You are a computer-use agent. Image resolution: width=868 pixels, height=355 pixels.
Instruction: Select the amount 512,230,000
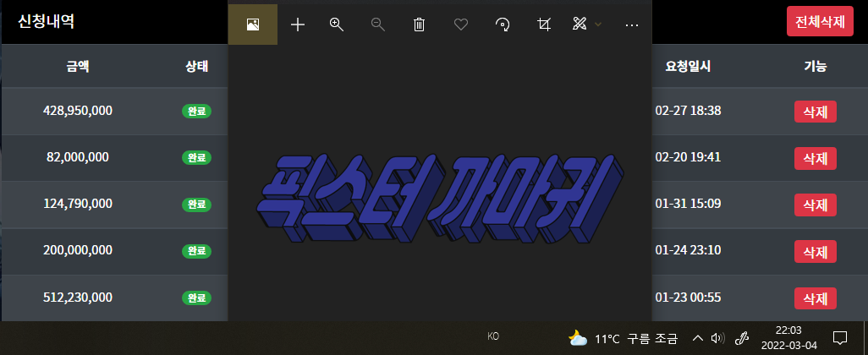(x=78, y=298)
